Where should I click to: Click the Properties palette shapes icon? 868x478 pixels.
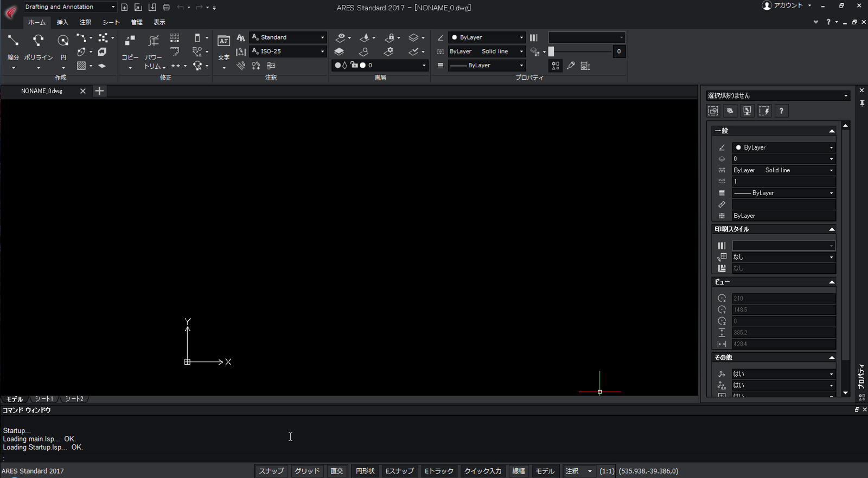[x=556, y=66]
